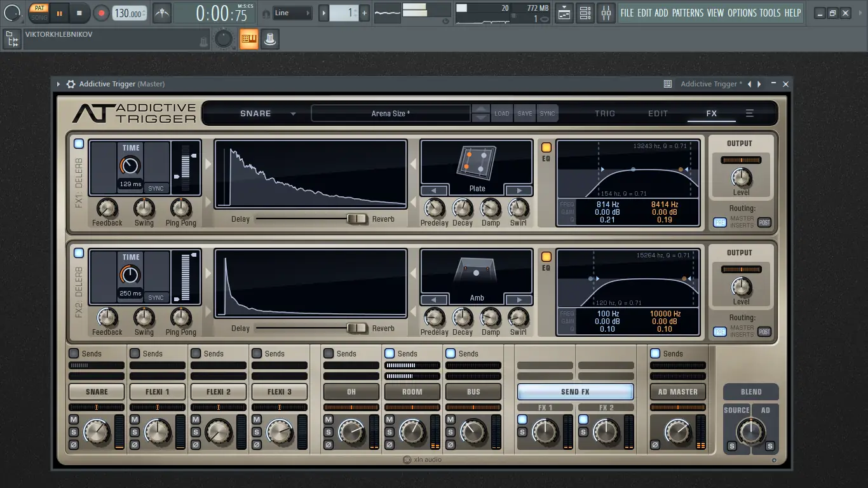Disable the FX2 EQ switch
This screenshot has height=488, width=868.
click(x=546, y=257)
